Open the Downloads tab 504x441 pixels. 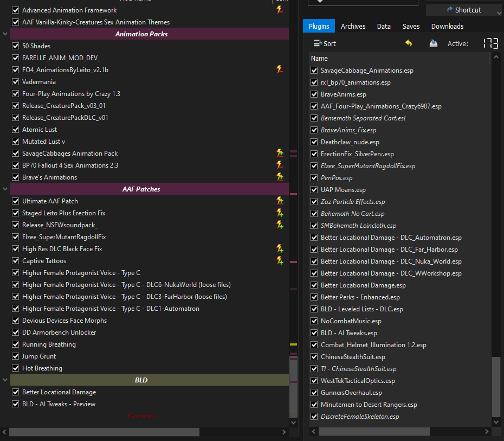(x=447, y=26)
